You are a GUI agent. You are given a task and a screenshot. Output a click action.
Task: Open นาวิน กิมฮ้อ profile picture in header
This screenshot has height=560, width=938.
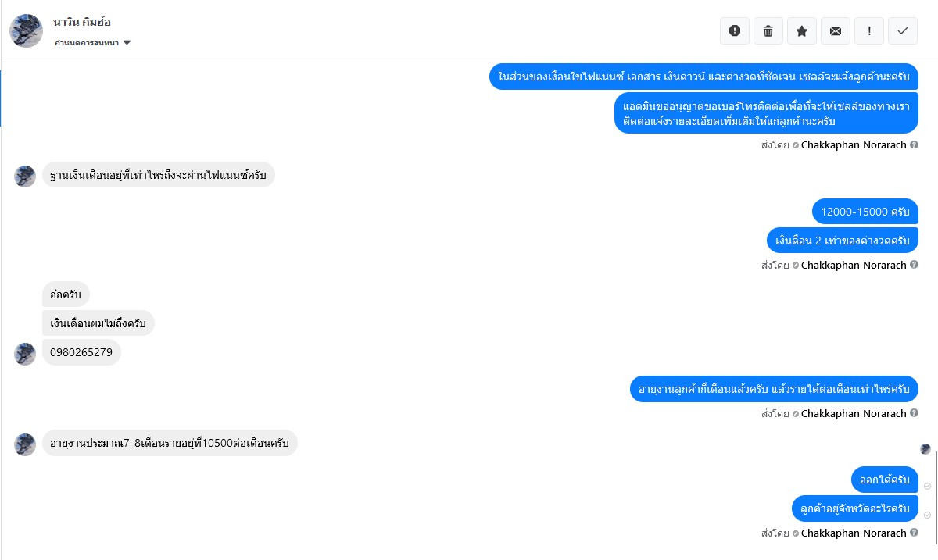point(26,30)
